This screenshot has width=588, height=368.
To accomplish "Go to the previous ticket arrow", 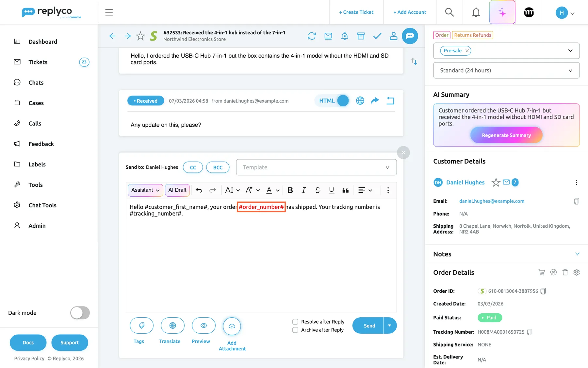I will [x=112, y=36].
